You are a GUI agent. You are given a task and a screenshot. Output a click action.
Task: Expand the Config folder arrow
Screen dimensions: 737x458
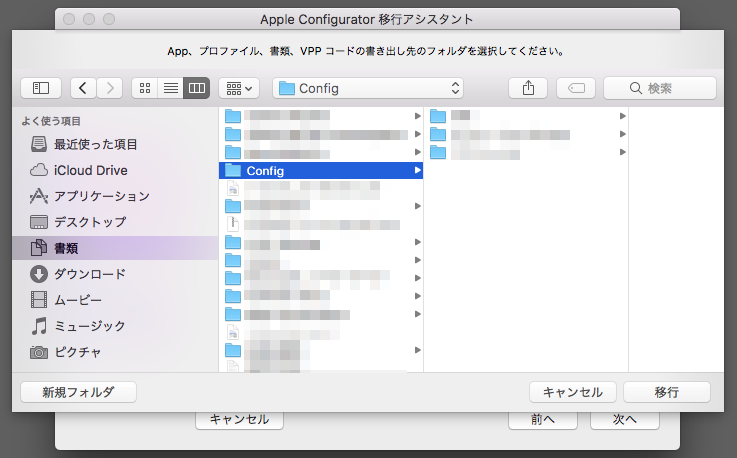click(x=417, y=170)
